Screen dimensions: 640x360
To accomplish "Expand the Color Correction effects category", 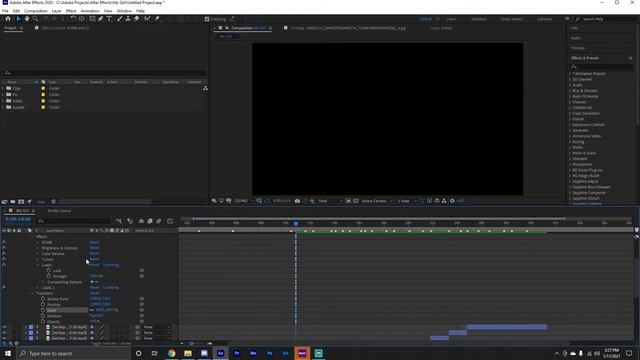I will tap(571, 113).
